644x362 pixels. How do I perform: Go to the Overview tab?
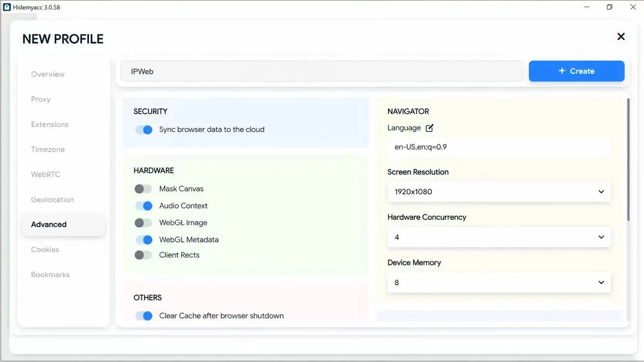pyautogui.click(x=48, y=74)
